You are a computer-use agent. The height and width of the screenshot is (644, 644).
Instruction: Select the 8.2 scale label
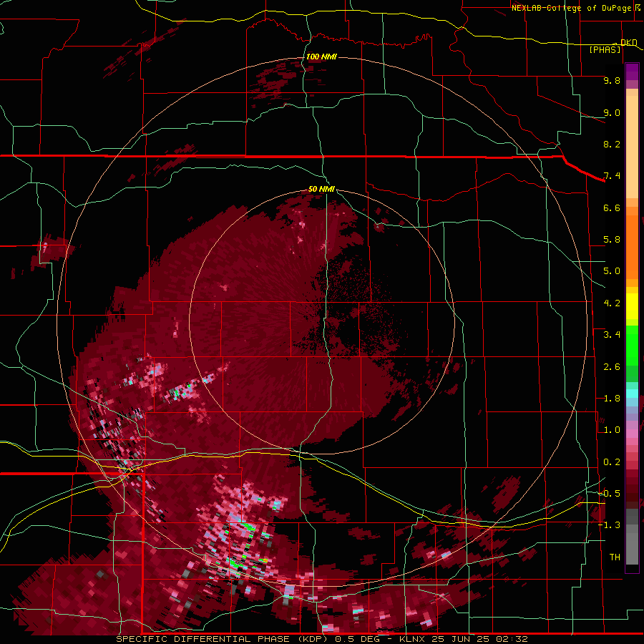(x=612, y=144)
